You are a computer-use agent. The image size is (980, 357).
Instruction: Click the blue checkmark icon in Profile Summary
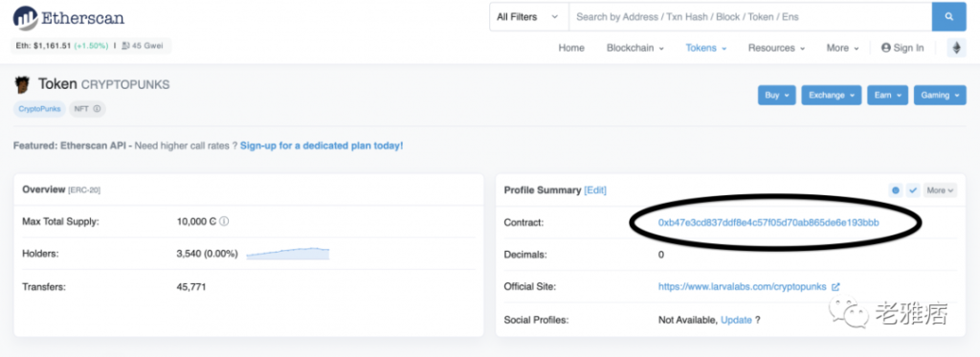(912, 190)
